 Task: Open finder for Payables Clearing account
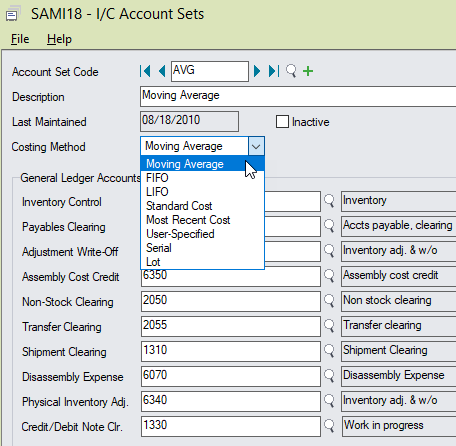point(329,226)
